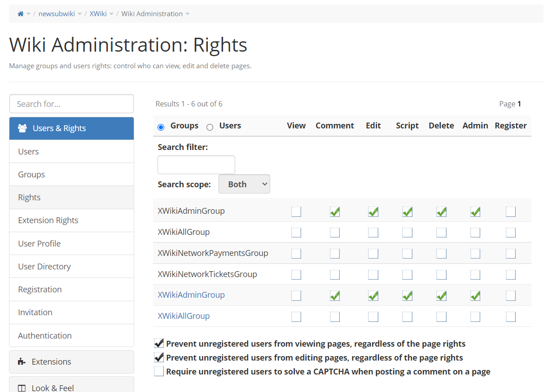Toggle Register right for XWikiNetworkPaymentsGroup
The width and height of the screenshot is (557, 392).
click(x=511, y=254)
